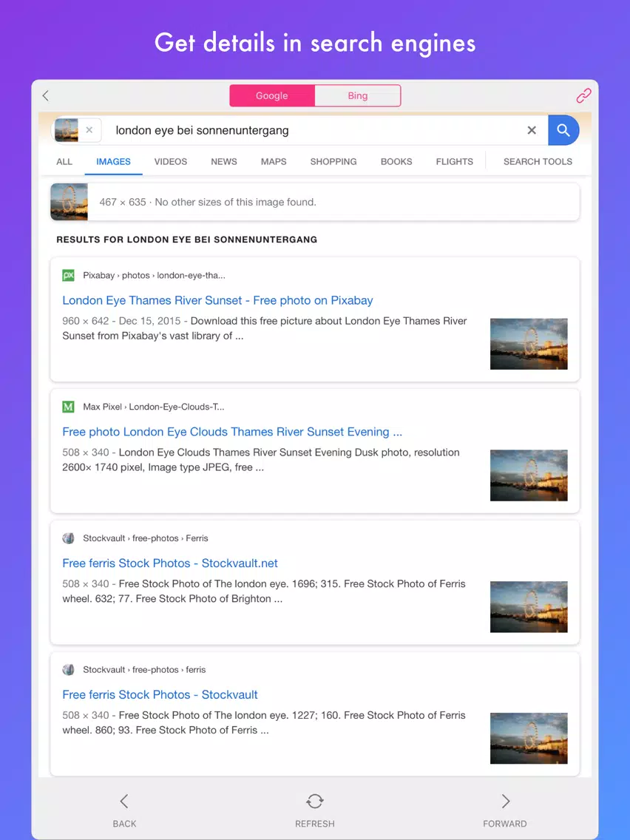630x840 pixels.
Task: Open 'London Eye Thames River Sunset - Free photo on Pixabay'
Action: [217, 300]
